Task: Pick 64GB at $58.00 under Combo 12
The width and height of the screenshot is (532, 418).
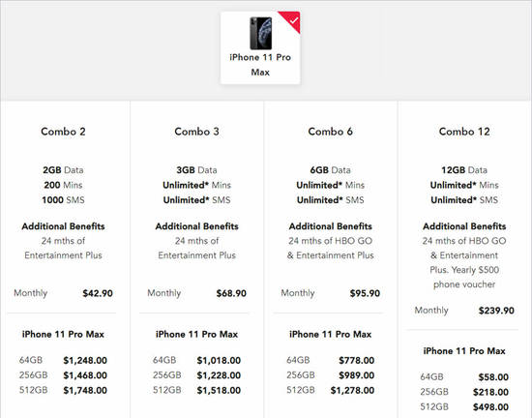Action: point(464,377)
